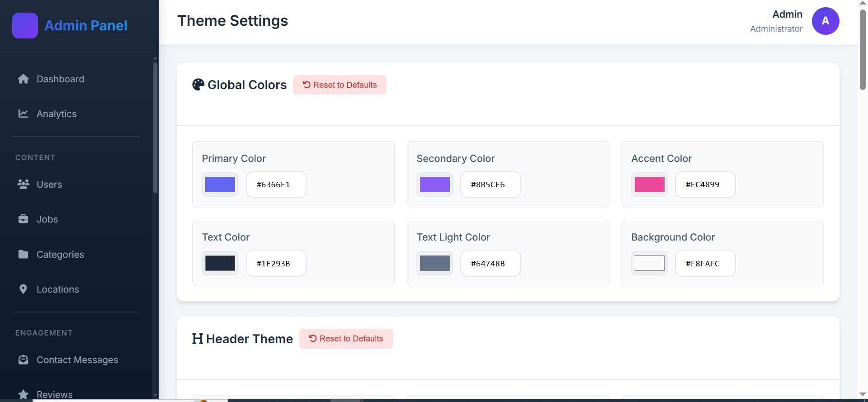Open the Reviews menu item
The height and width of the screenshot is (402, 868).
click(x=54, y=394)
